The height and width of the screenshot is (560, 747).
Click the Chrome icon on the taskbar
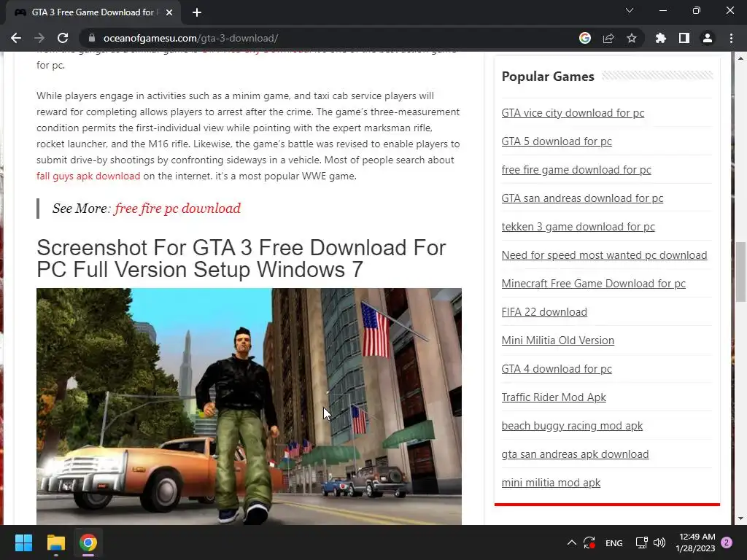tap(88, 542)
